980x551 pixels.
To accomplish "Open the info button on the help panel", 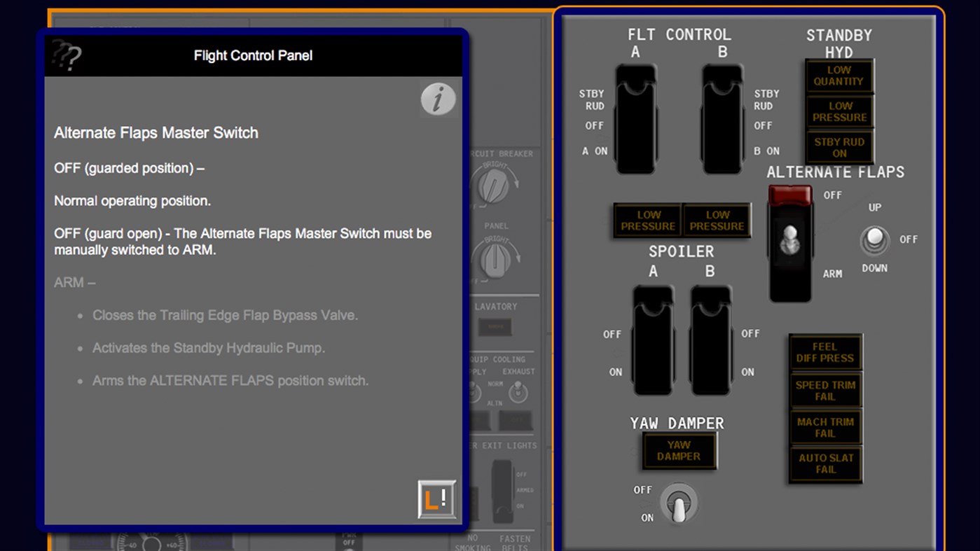I will click(438, 99).
